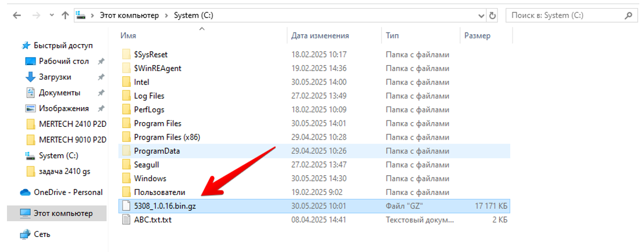Select the OneDrive - Personal cloud icon

(25, 192)
